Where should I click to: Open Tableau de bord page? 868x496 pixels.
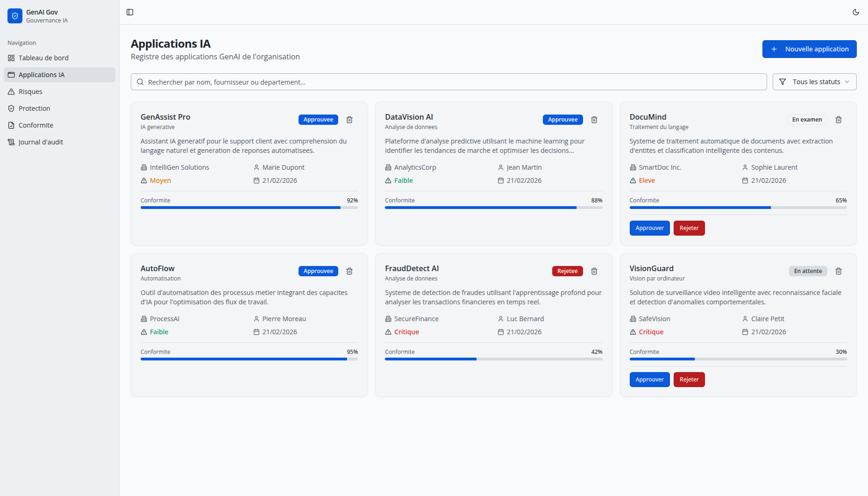[x=43, y=58]
